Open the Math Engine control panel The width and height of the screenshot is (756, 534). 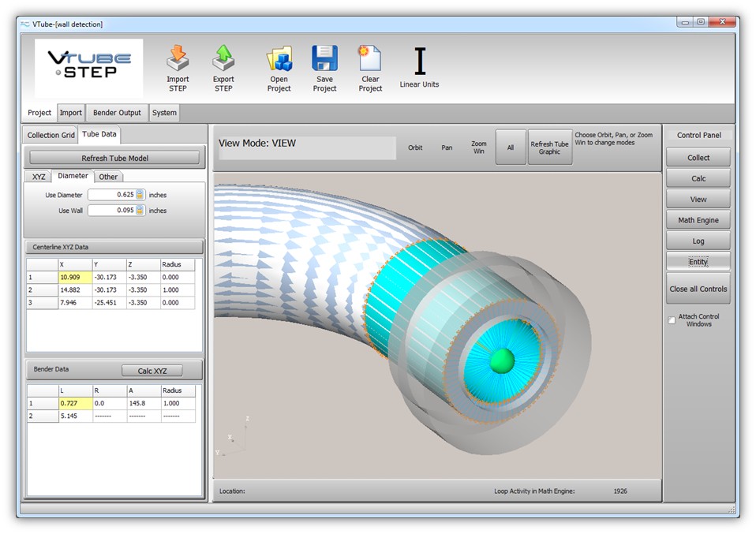tap(698, 220)
